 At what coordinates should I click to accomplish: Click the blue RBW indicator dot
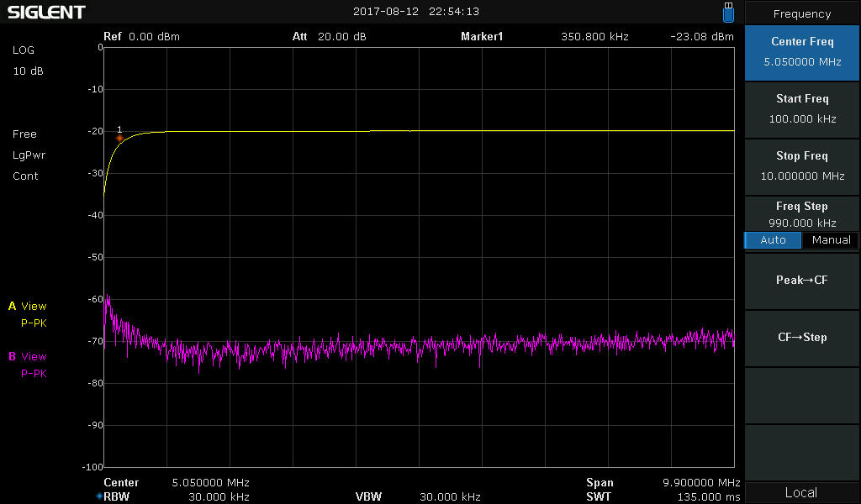point(99,496)
